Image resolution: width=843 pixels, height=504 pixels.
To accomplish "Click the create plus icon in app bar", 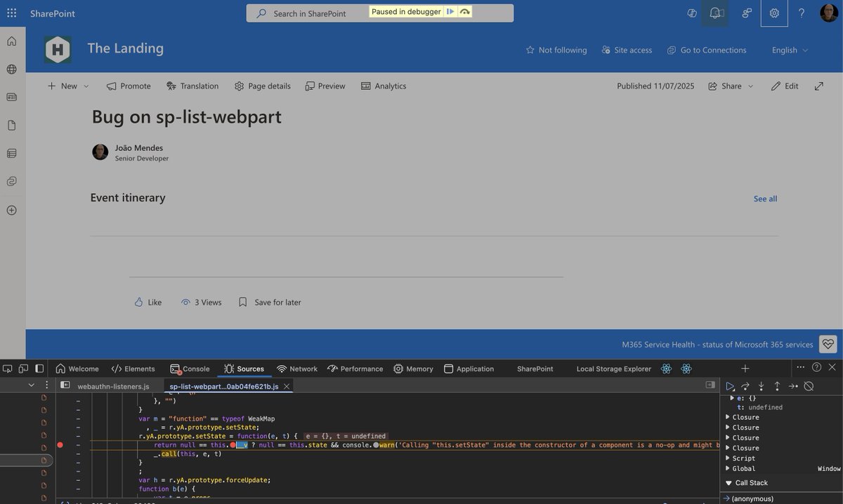I will click(11, 210).
